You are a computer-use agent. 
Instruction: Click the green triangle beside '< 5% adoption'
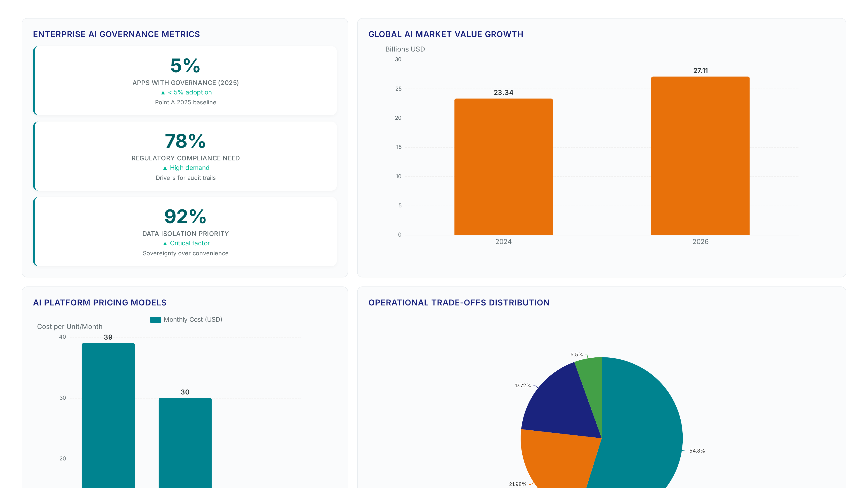163,93
